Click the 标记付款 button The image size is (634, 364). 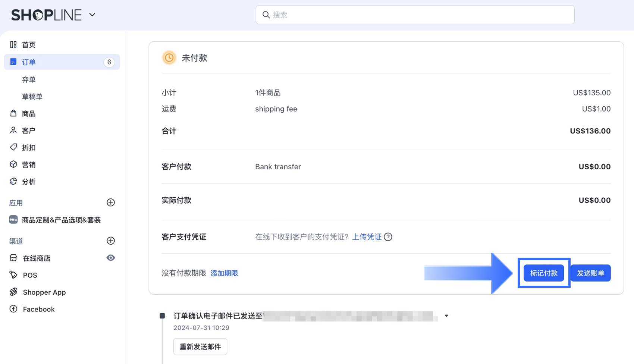(544, 273)
